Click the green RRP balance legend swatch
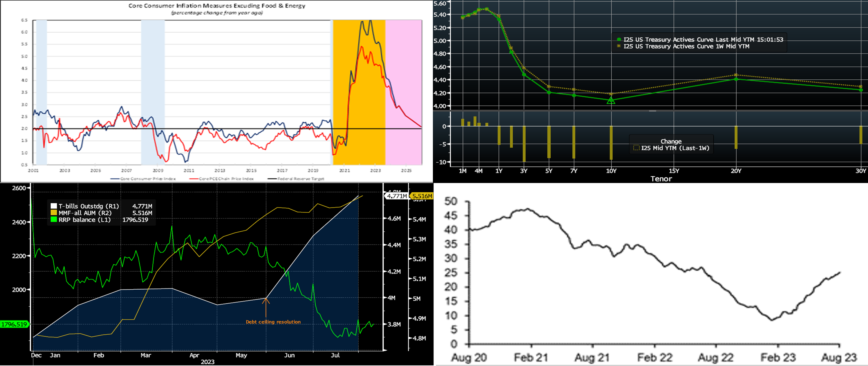 click(x=54, y=220)
